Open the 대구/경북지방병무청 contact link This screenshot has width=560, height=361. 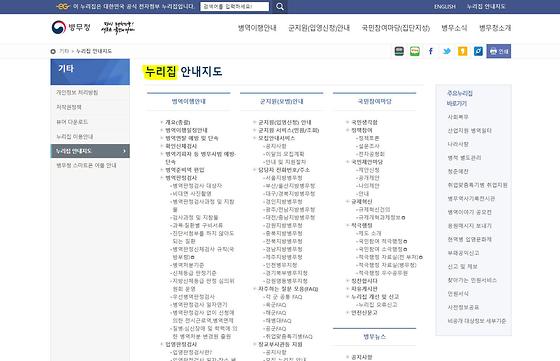pyautogui.click(x=290, y=194)
